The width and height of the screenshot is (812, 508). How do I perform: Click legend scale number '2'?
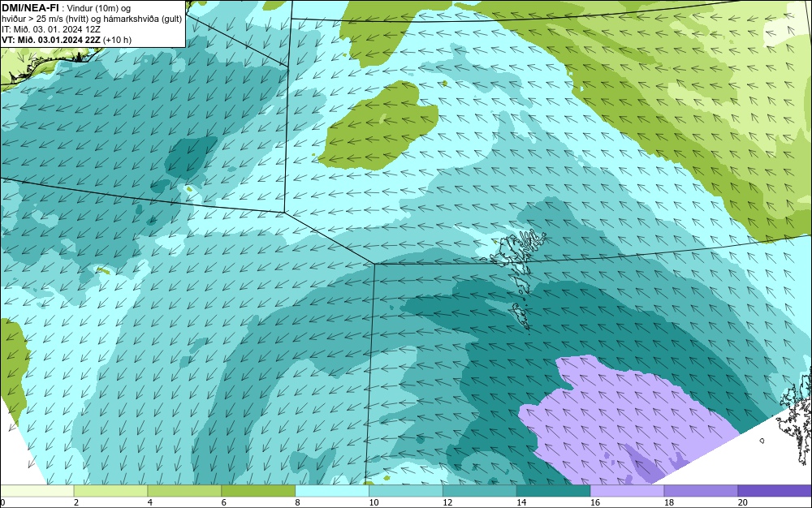pyautogui.click(x=76, y=502)
